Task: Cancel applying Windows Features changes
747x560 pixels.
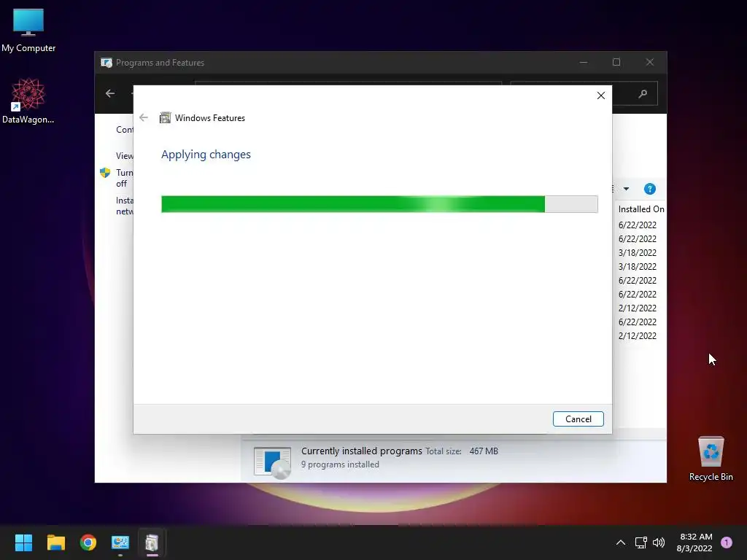Action: 578,419
